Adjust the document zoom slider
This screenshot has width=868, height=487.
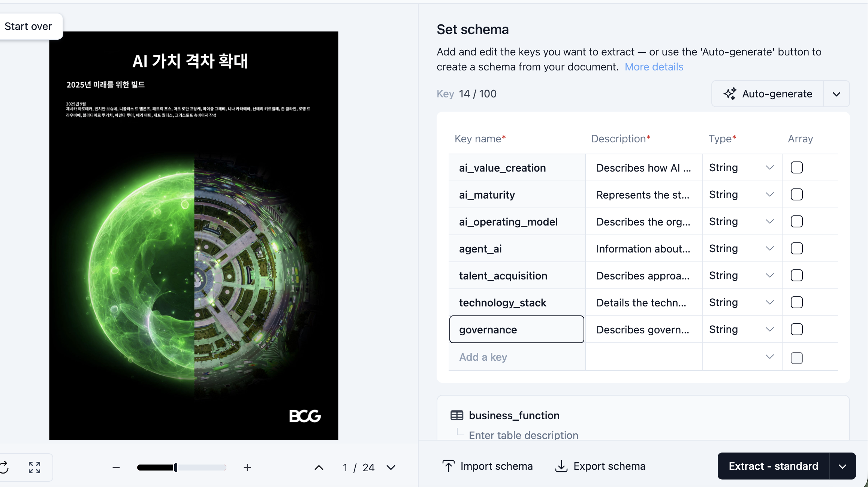click(x=175, y=467)
